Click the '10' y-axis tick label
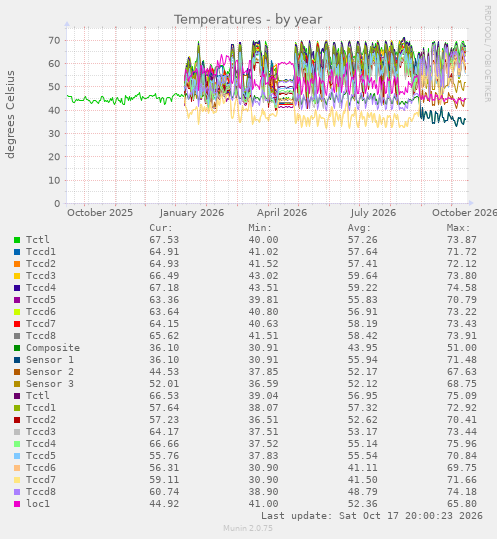 coord(54,180)
